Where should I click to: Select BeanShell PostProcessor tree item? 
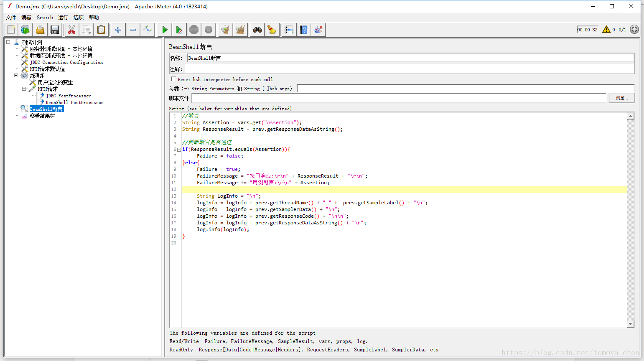click(74, 102)
